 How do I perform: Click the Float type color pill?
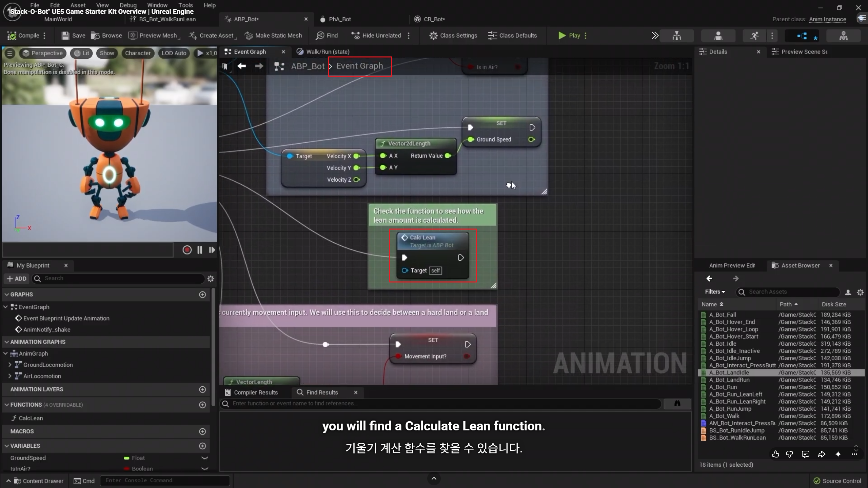(x=126, y=458)
